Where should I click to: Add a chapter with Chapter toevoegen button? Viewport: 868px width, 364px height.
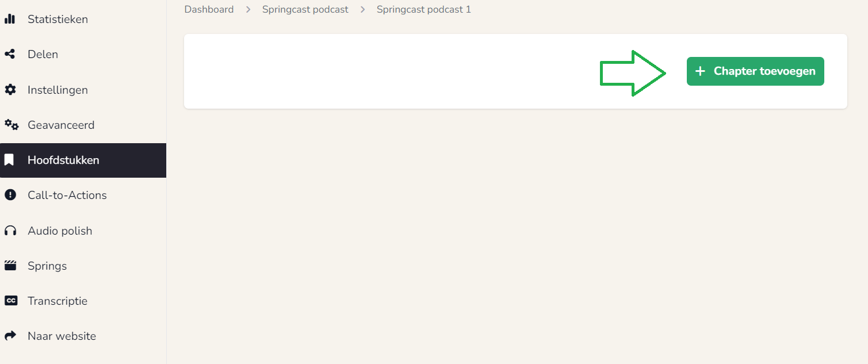click(x=755, y=71)
